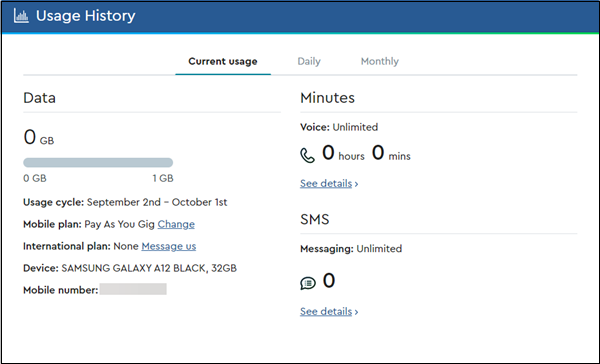Click the 'Messaging: Unlimited' text

pos(351,249)
